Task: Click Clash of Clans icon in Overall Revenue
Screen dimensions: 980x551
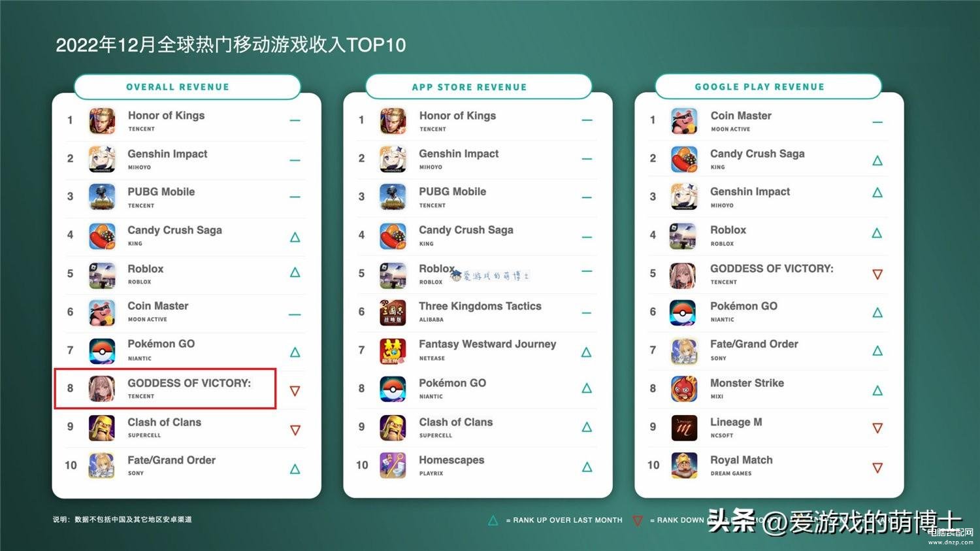Action: point(102,427)
